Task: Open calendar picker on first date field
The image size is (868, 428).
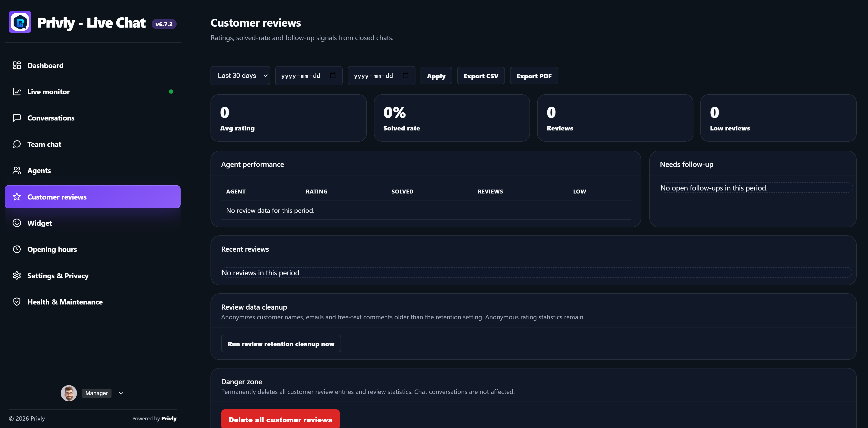Action: point(333,76)
